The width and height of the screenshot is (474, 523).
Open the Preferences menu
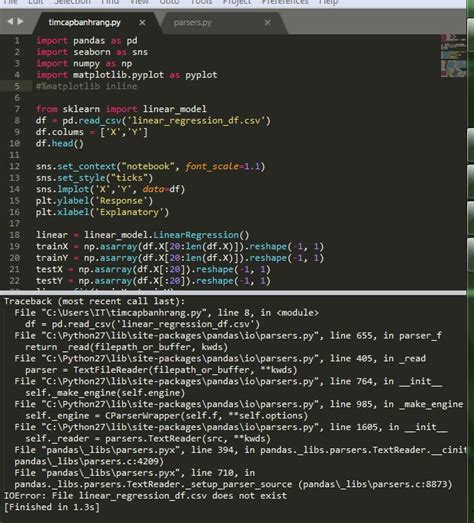[285, 2]
